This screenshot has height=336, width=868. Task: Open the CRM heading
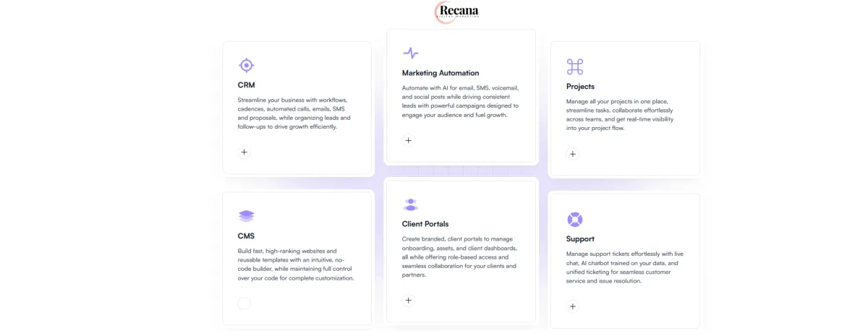point(246,85)
